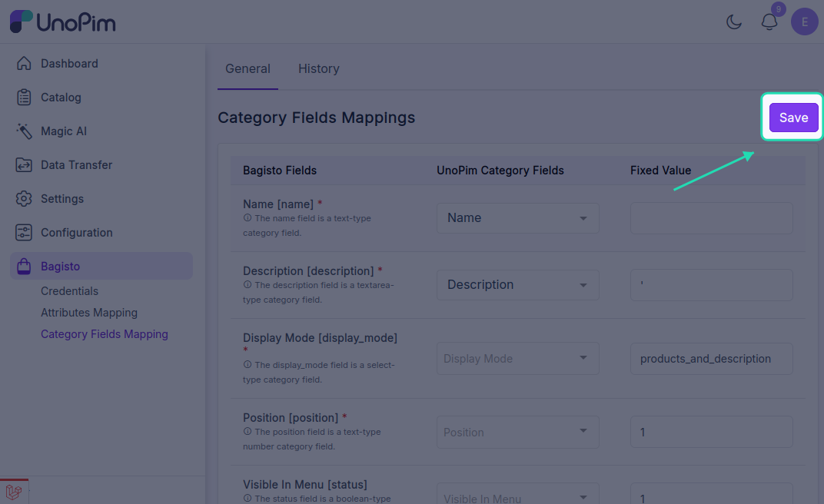Click the Bagisto bag icon
The height and width of the screenshot is (504, 824).
24,266
